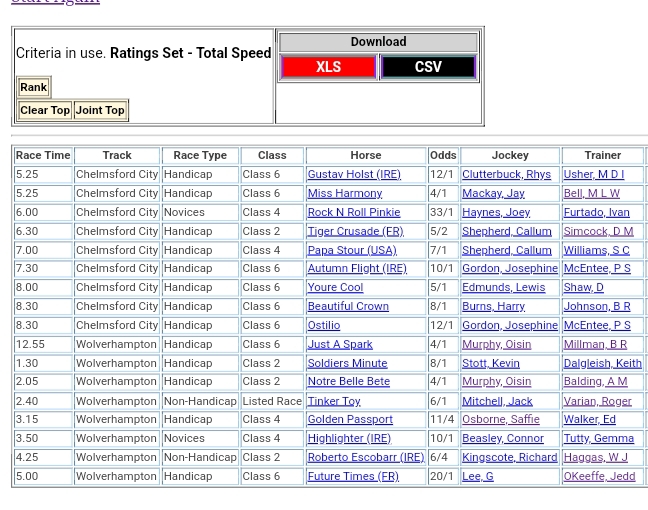View trainer Furtado, Ivan
This screenshot has height=510, width=648.
click(596, 213)
